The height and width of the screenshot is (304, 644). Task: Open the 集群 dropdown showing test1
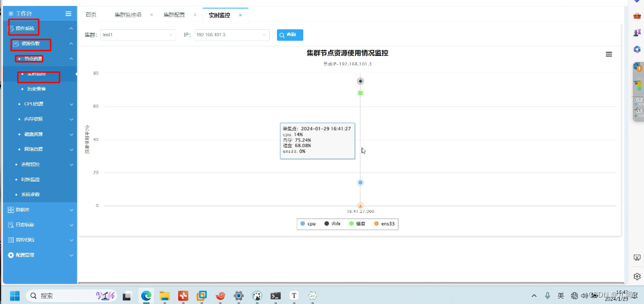point(138,35)
